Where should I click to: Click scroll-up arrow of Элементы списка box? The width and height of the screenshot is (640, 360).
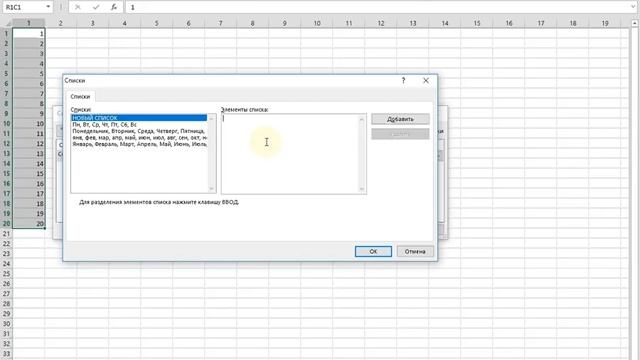click(361, 119)
